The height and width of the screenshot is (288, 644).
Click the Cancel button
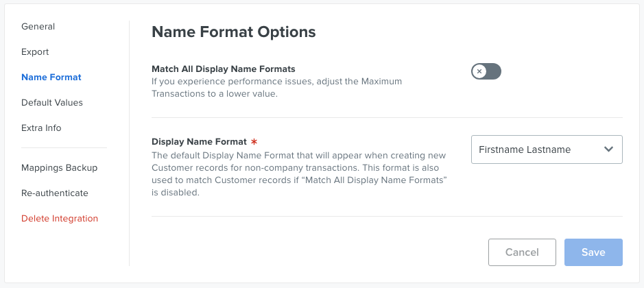522,252
